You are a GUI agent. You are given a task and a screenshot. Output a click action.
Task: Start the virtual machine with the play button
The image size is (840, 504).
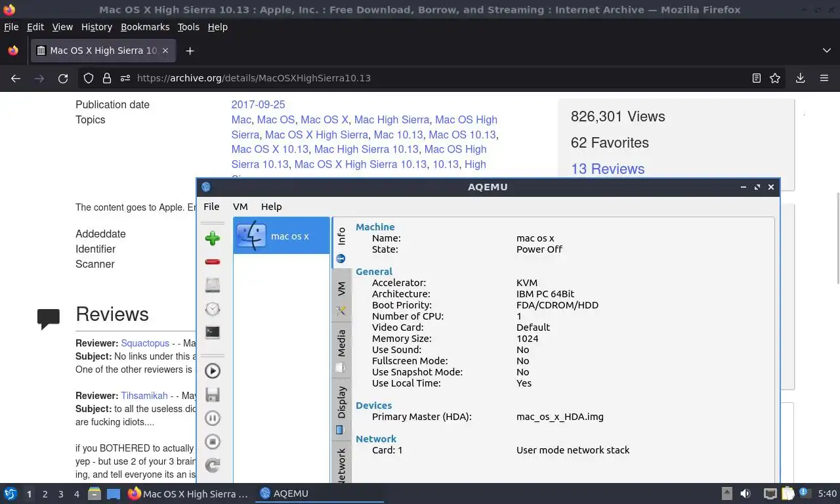(212, 371)
